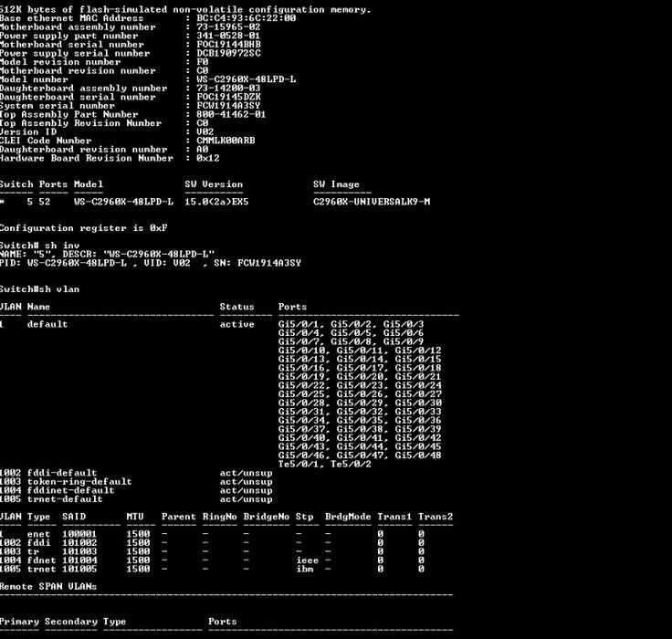Select the Model revision number F0 value
The height and width of the screenshot is (639, 672).
(x=203, y=62)
